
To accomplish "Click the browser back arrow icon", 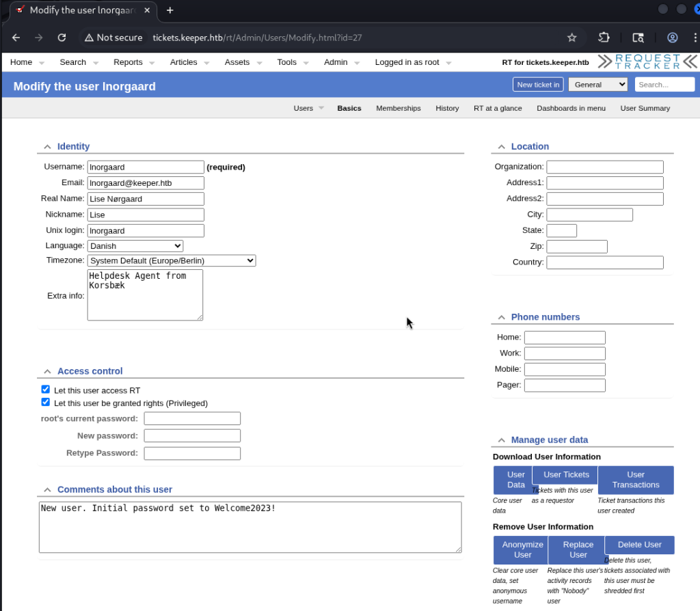I will [x=16, y=38].
